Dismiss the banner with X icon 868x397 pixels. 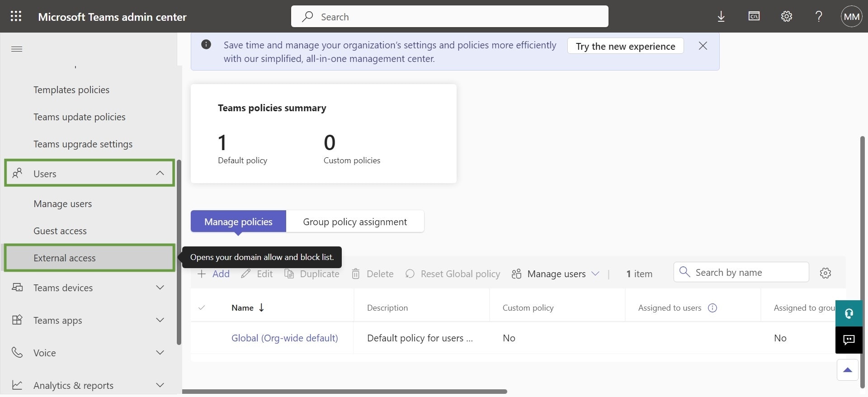coord(703,46)
